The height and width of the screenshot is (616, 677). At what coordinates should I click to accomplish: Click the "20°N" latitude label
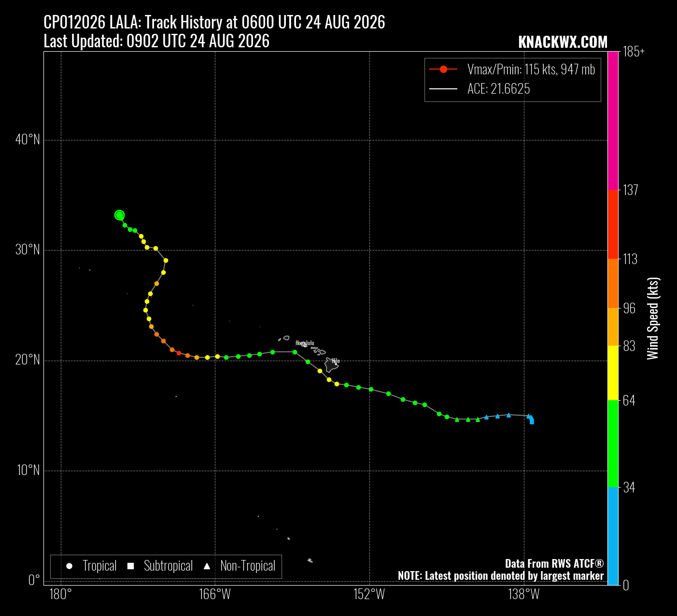28,360
